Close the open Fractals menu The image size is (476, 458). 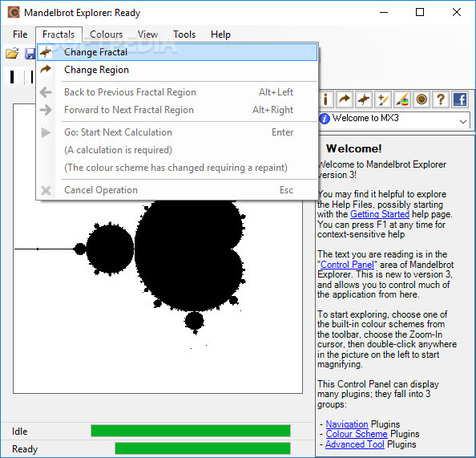tap(58, 34)
